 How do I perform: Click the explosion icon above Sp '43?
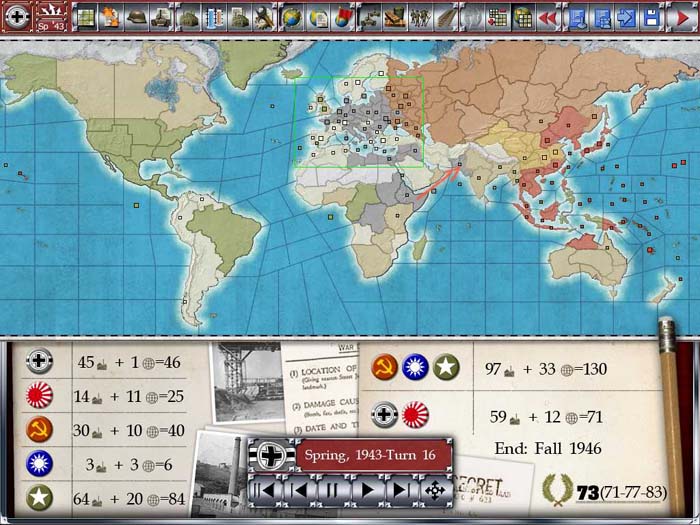click(x=52, y=10)
